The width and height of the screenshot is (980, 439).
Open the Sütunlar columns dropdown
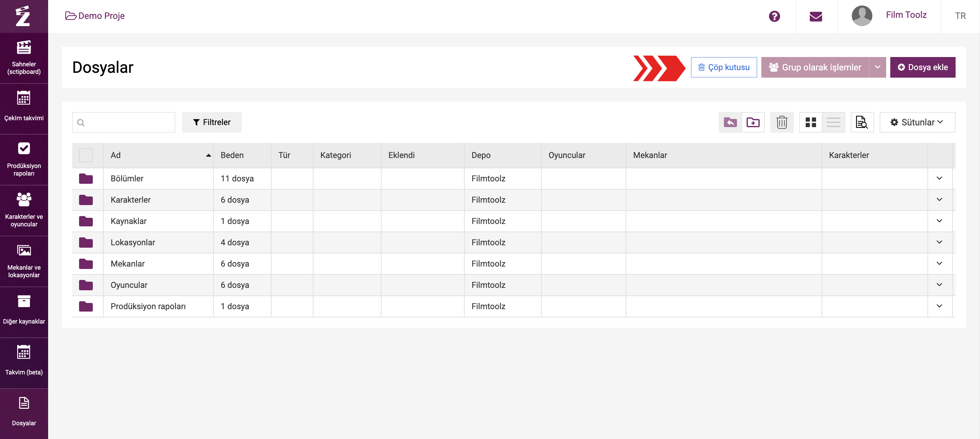917,122
